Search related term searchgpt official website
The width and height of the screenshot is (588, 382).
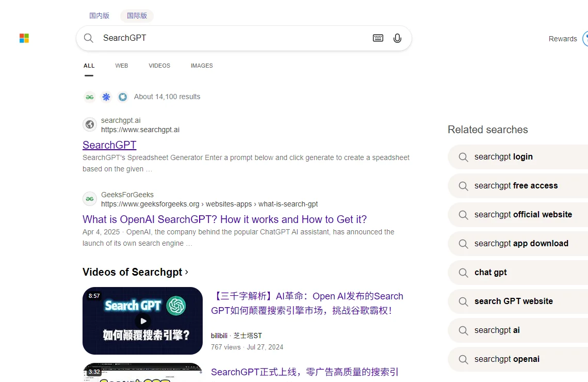tap(518, 215)
